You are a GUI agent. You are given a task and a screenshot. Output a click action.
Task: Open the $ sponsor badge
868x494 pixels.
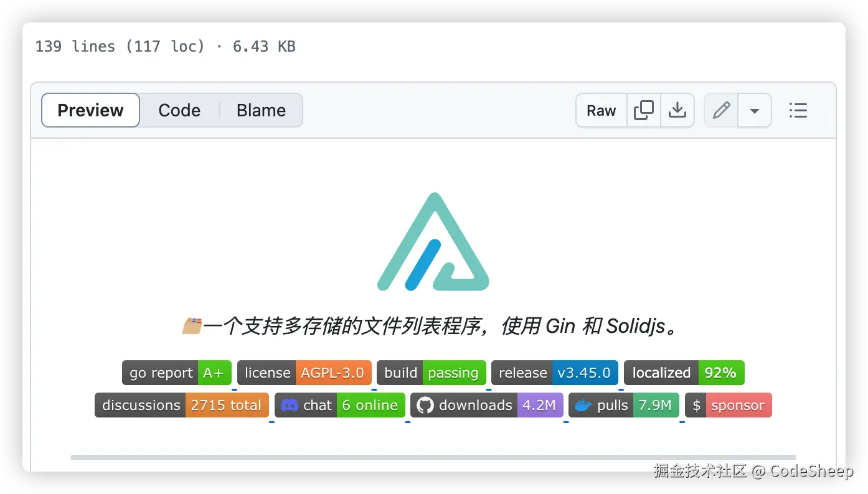729,405
